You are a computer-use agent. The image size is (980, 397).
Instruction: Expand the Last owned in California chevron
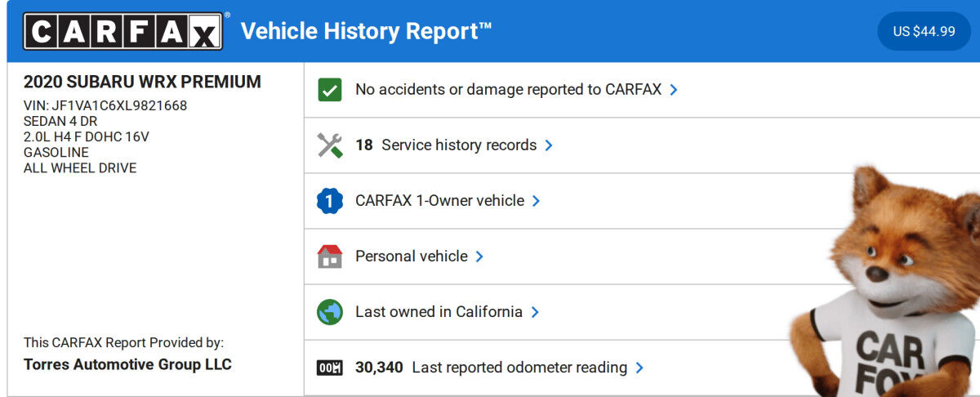tap(535, 312)
